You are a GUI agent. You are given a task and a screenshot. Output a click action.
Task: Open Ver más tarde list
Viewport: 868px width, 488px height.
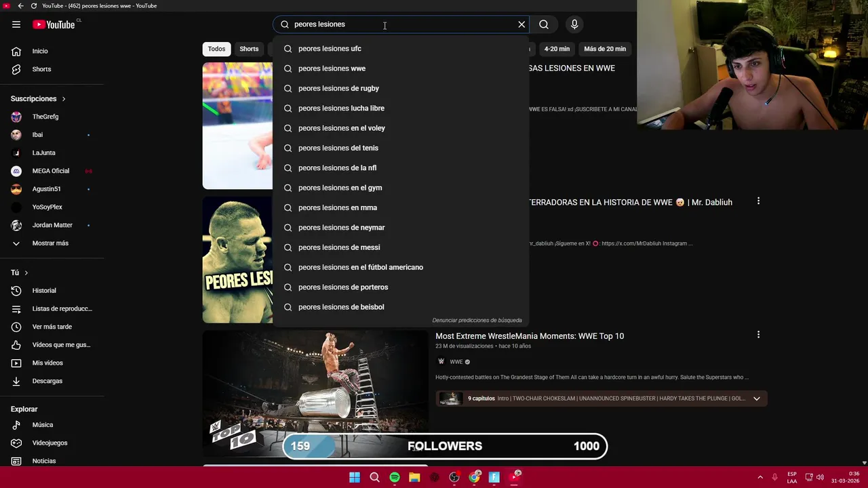[52, 327]
